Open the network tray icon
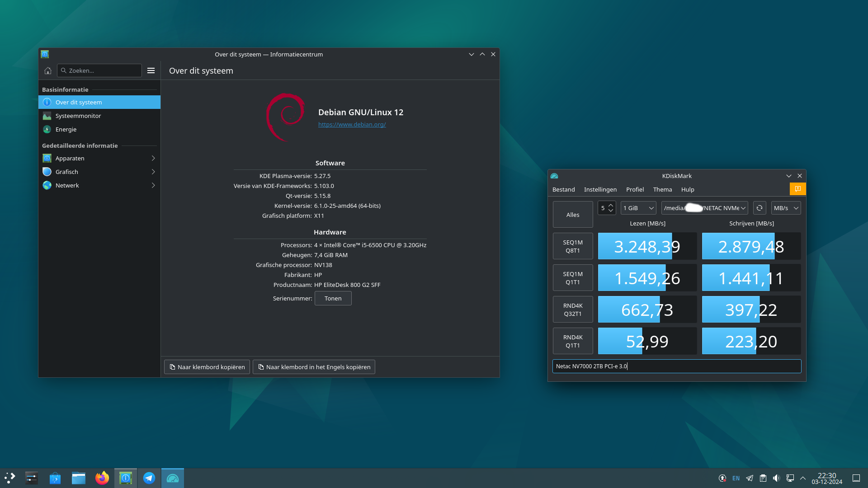 790,478
